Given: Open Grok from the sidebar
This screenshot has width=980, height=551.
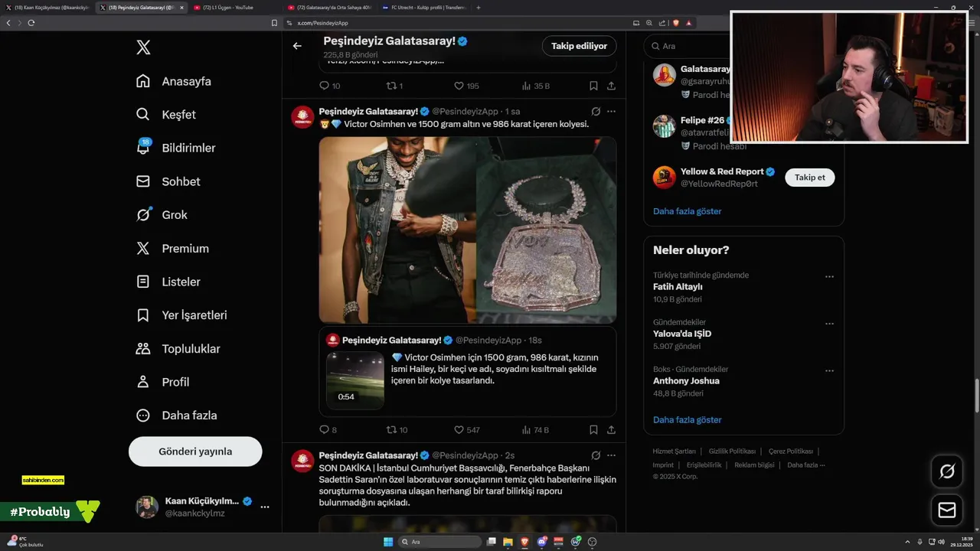Looking at the screenshot, I should tap(162, 215).
